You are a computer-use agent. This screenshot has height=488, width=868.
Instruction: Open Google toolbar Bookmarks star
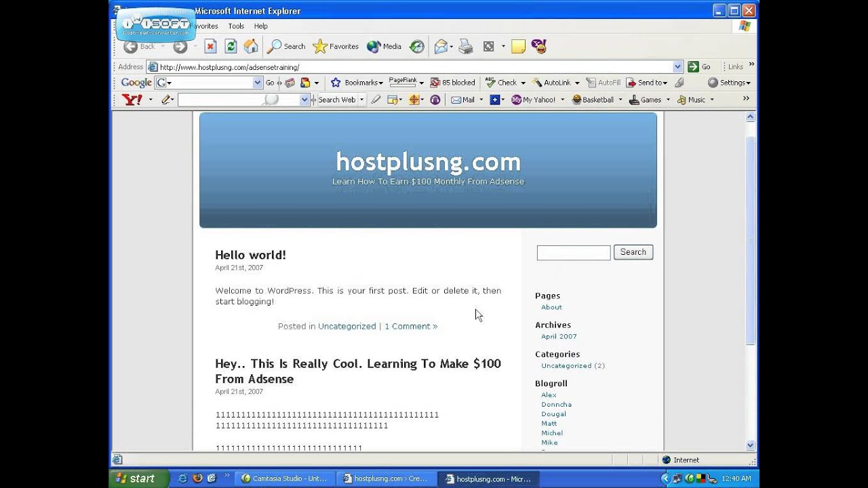click(356, 83)
